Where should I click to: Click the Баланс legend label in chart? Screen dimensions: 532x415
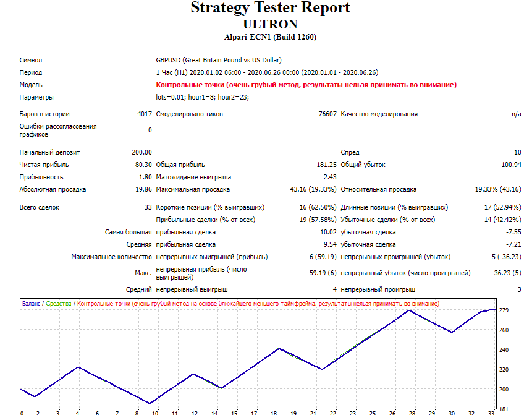(31, 304)
